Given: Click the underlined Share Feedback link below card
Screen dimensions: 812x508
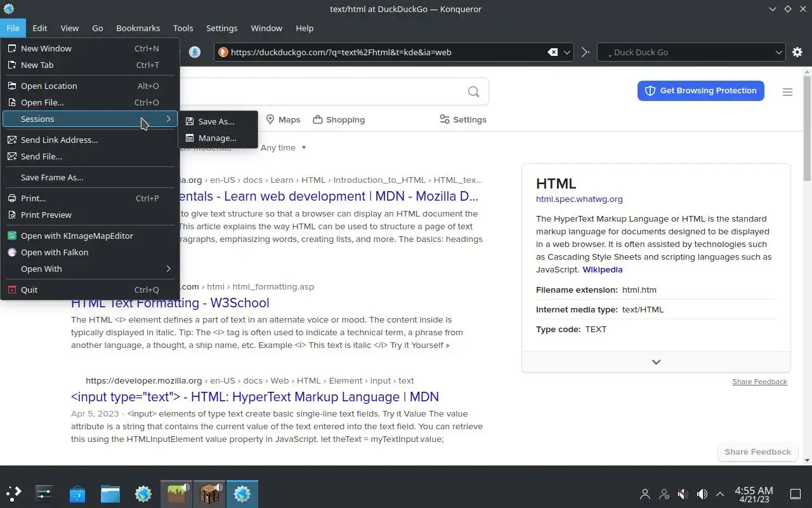Looking at the screenshot, I should 759,382.
